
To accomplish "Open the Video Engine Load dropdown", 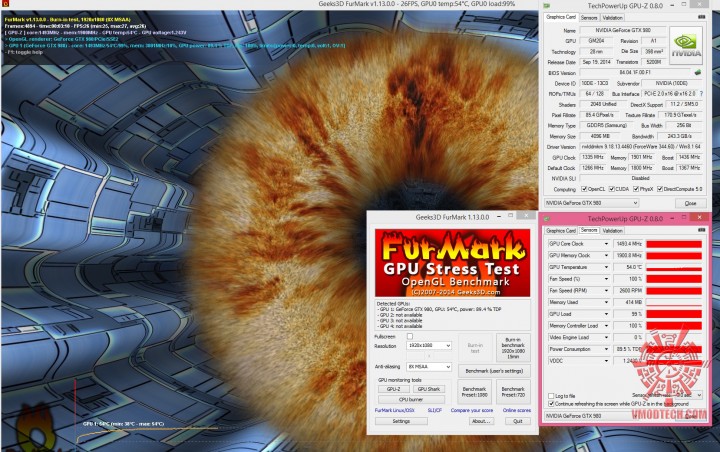I will click(x=606, y=338).
